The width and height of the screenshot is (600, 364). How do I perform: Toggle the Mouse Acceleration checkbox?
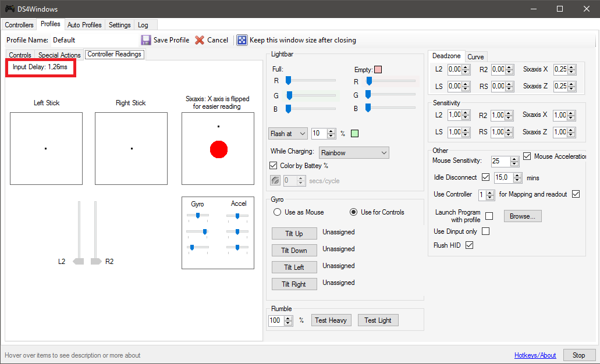point(527,156)
